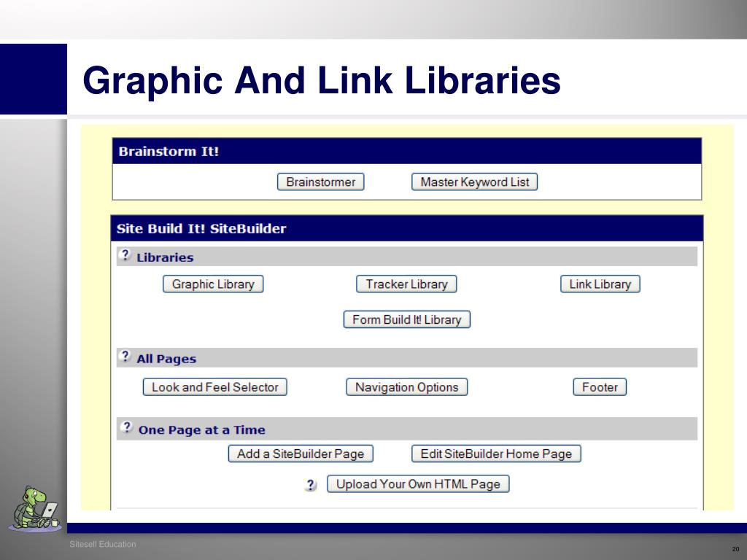Open the Master Keyword List

[x=474, y=182]
